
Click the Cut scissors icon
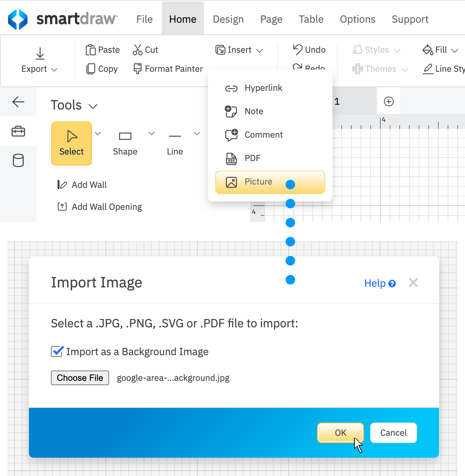(137, 49)
